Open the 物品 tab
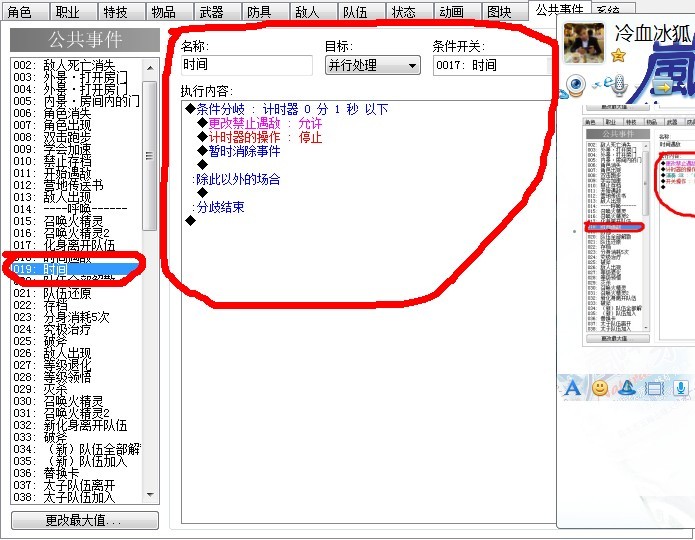This screenshot has width=695, height=540. coord(169,11)
